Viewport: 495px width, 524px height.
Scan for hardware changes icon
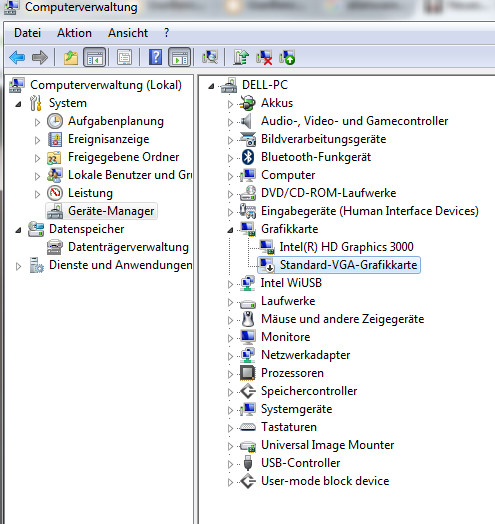click(210, 57)
